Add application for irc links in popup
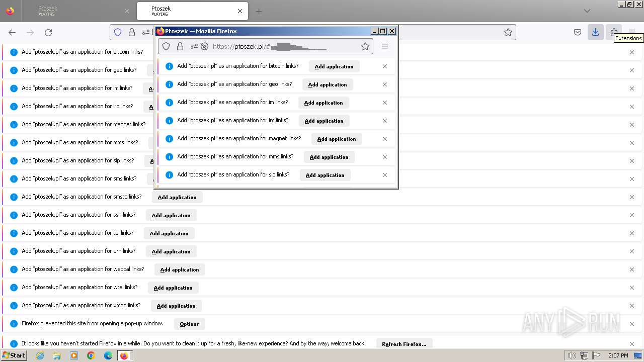 [324, 121]
